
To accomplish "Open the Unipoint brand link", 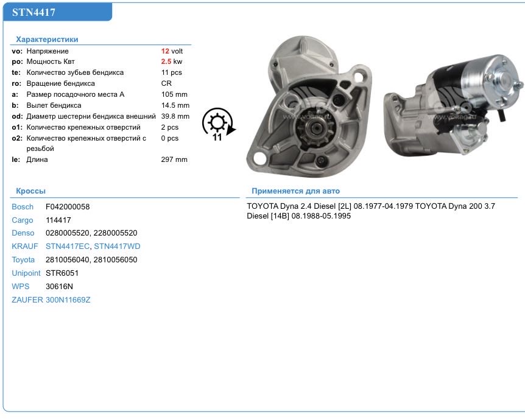I will coord(26,273).
